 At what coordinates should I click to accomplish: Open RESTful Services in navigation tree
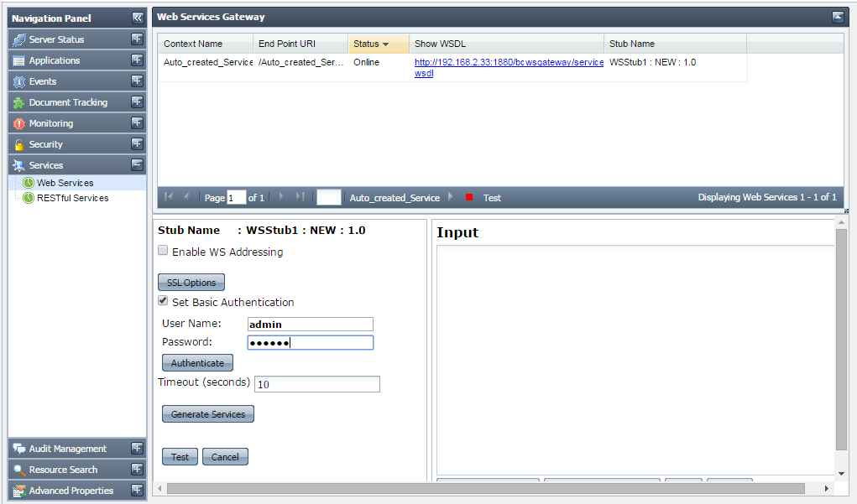[72, 198]
